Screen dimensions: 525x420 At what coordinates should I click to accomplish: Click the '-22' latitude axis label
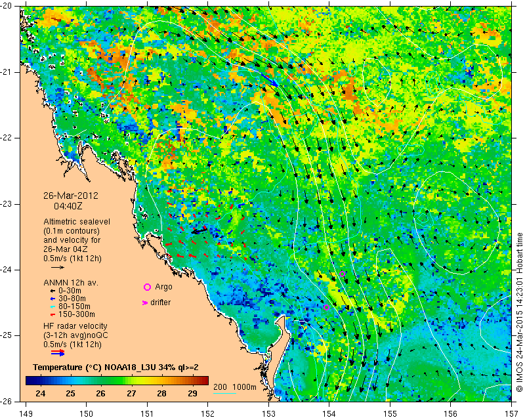7,138
